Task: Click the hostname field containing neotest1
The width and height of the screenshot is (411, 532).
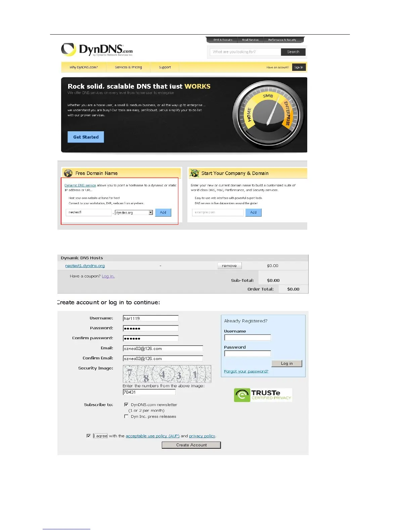Action: (89, 212)
